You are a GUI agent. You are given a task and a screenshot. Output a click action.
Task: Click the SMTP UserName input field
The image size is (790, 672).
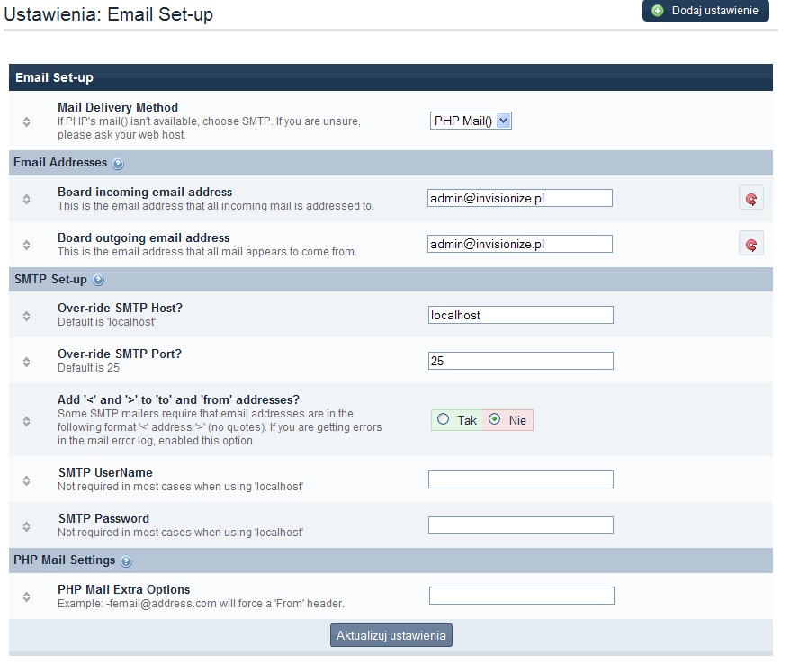pyautogui.click(x=520, y=479)
